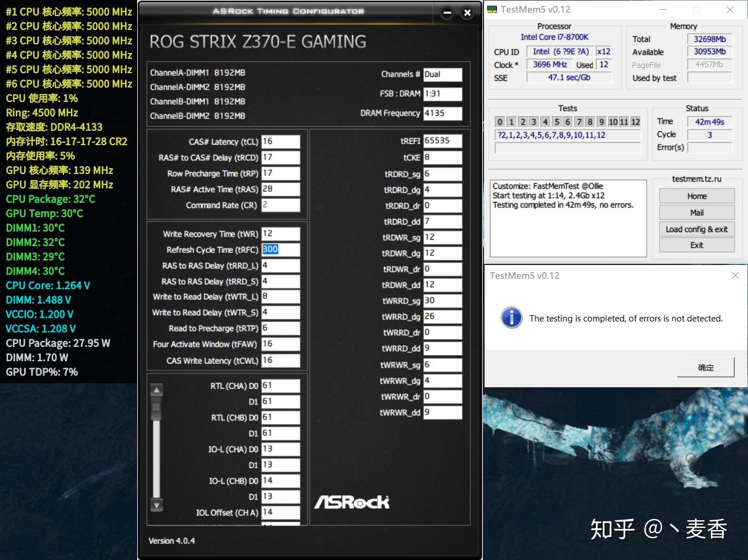Click the Four Activate Window (tFAW) field

[x=281, y=344]
